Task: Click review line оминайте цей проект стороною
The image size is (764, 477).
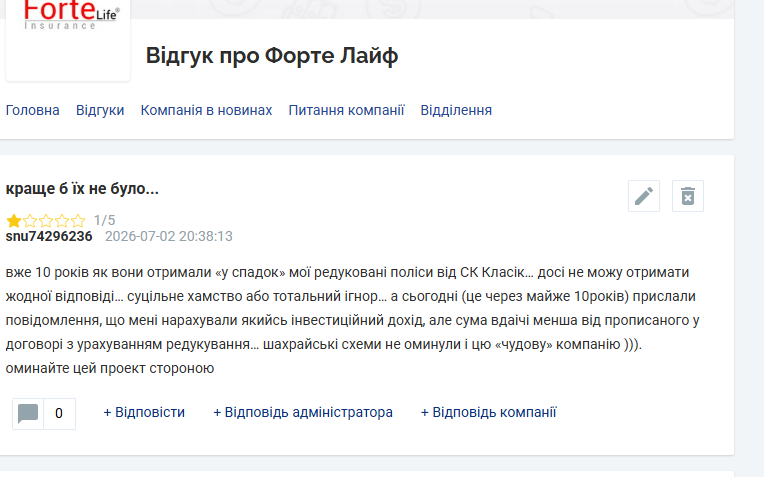Action: [x=110, y=368]
